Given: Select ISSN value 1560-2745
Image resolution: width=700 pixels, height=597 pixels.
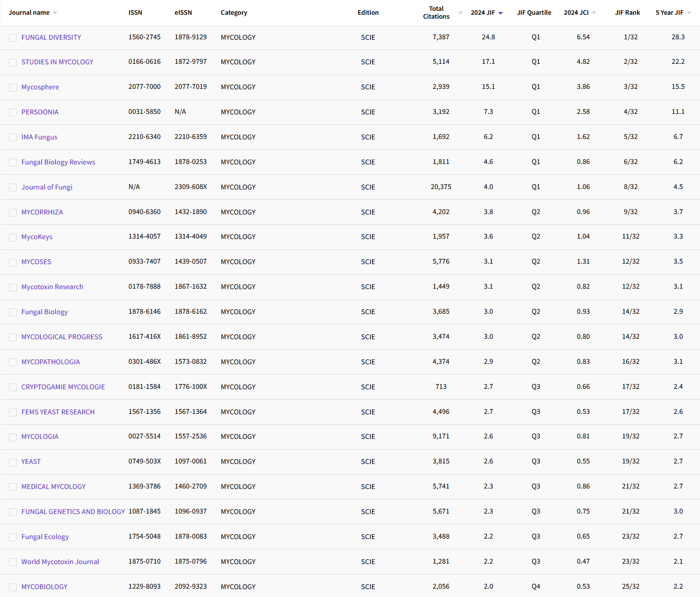Looking at the screenshot, I should [x=144, y=37].
